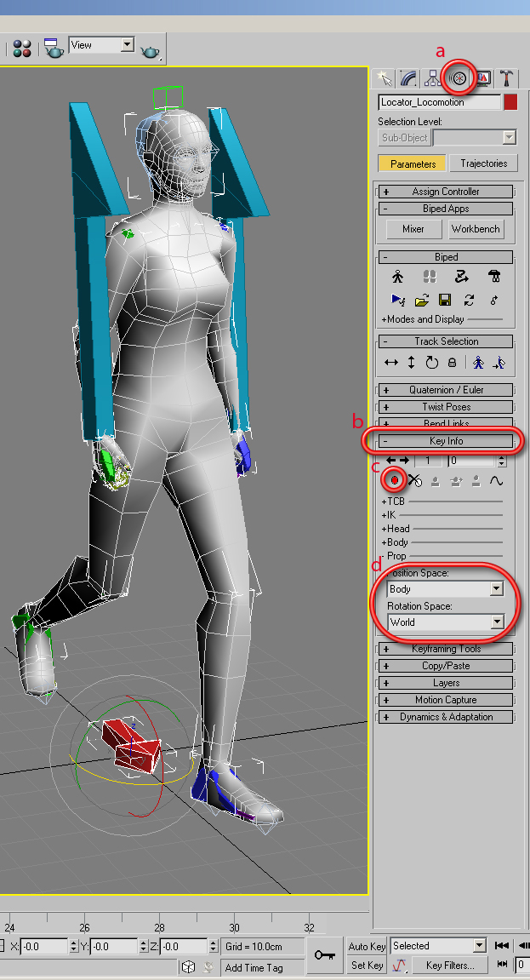Screen dimensions: 530x980
Task: Open Render Scene dialog teapot icon
Action: pos(54,49)
